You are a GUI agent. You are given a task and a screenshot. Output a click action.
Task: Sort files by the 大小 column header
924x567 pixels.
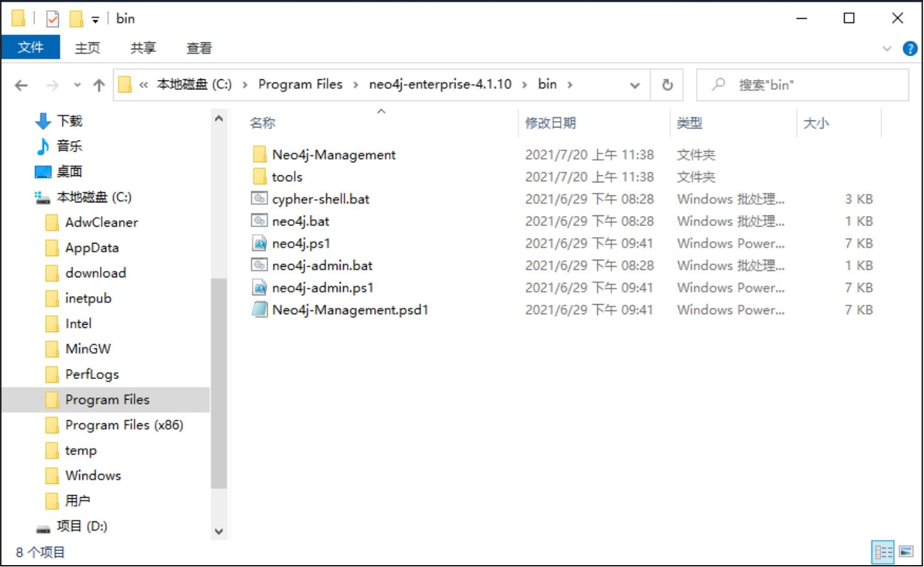[816, 123]
